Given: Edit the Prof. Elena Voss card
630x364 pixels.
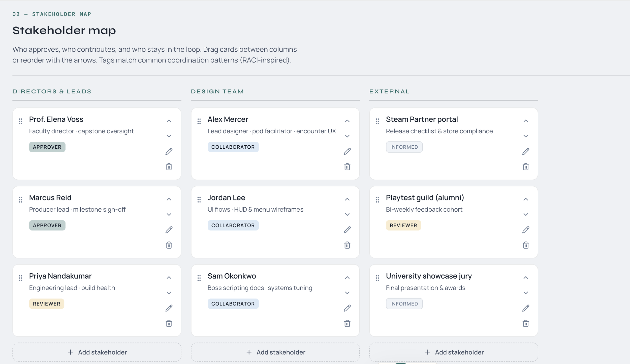Looking at the screenshot, I should [169, 151].
